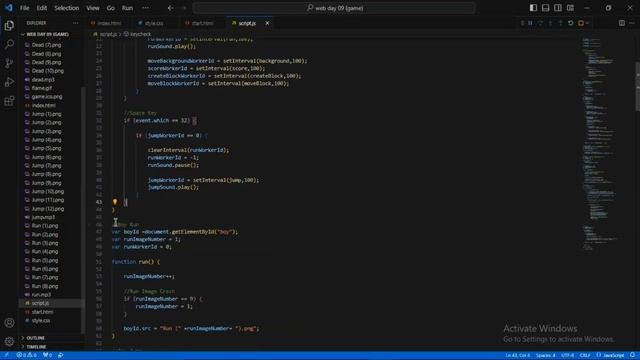The height and width of the screenshot is (360, 640).
Task: Open Run (1).png in Explorer
Action: point(44,226)
